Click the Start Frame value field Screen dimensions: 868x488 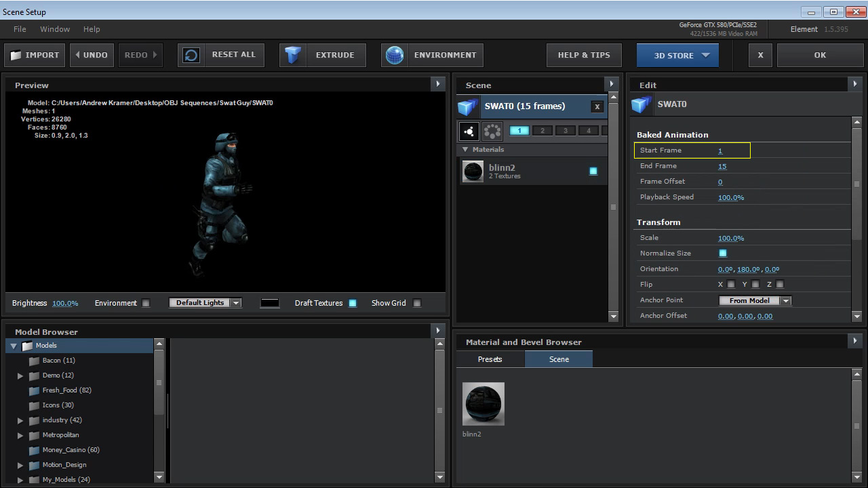720,150
